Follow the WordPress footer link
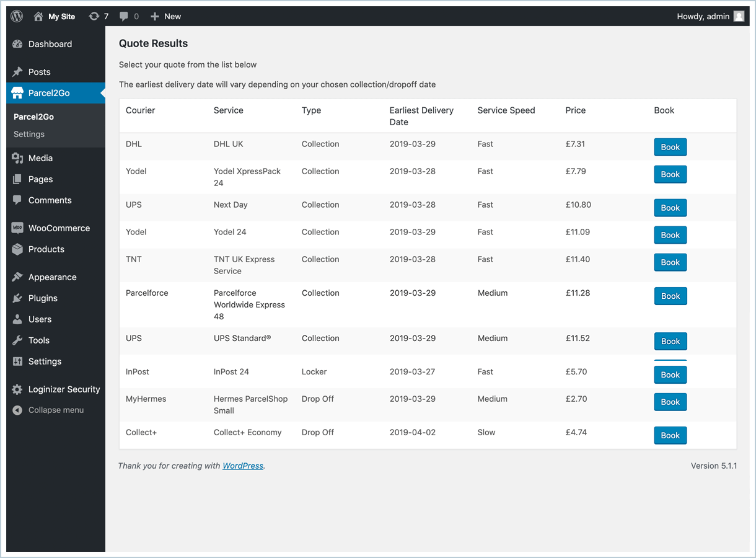Image resolution: width=756 pixels, height=558 pixels. coord(243,466)
